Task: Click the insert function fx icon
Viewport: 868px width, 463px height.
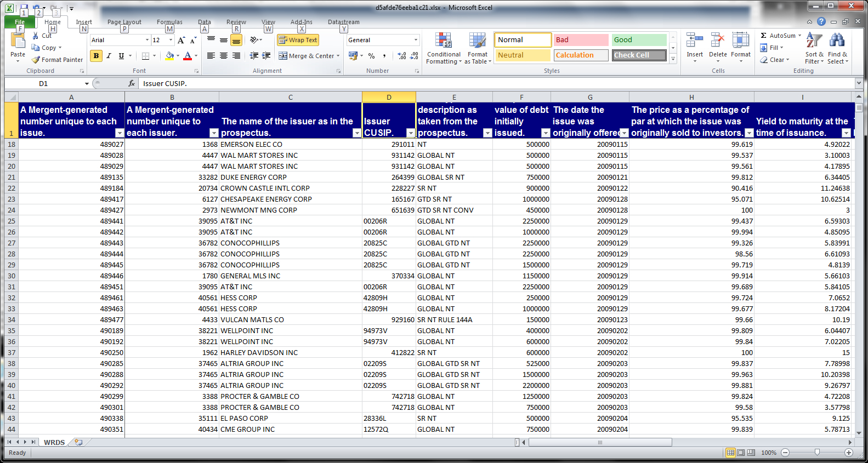Action: click(132, 83)
